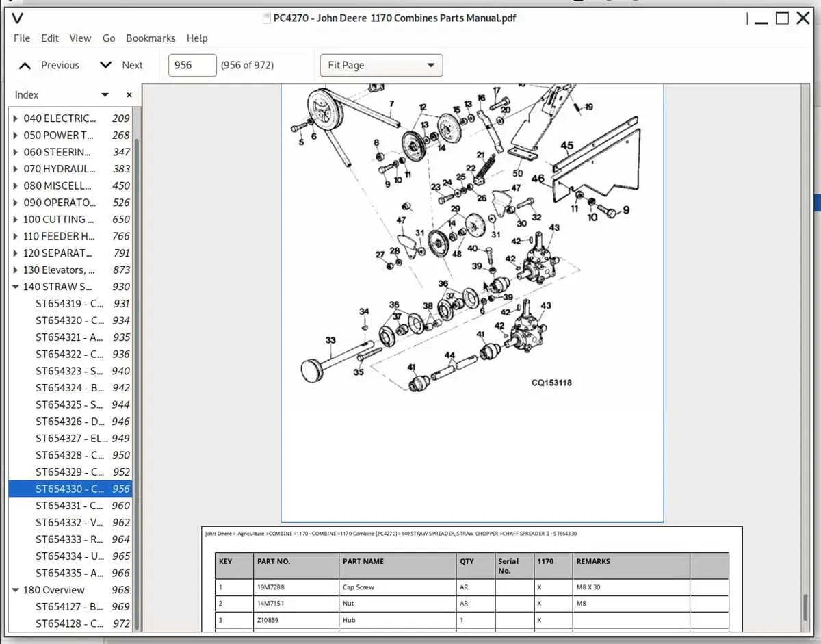The height and width of the screenshot is (644, 821).
Task: Click the REMARKS column header
Action: click(631, 566)
